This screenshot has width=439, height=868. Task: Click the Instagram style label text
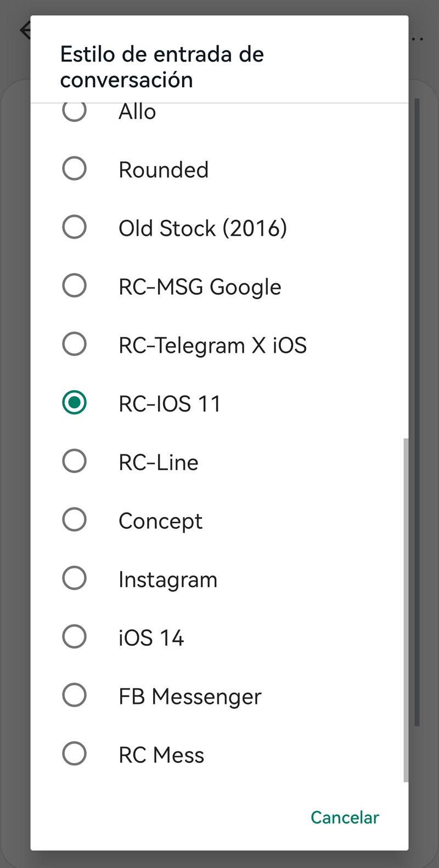[168, 579]
